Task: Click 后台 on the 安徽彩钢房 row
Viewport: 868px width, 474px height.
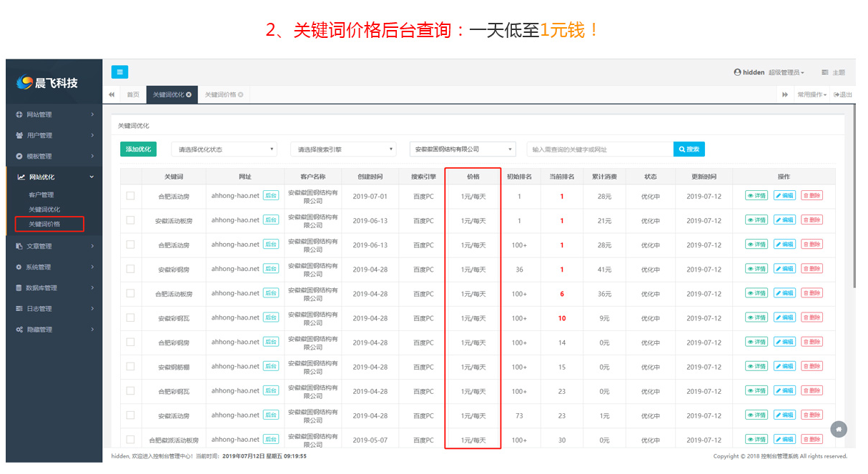Action: (271, 269)
